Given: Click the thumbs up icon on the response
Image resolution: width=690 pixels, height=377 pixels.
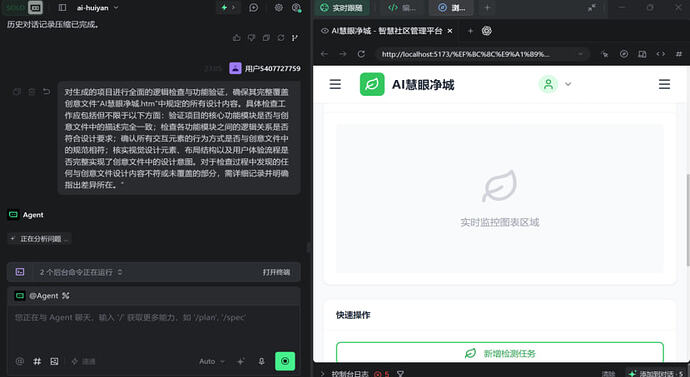Looking at the screenshot, I should tap(237, 38).
